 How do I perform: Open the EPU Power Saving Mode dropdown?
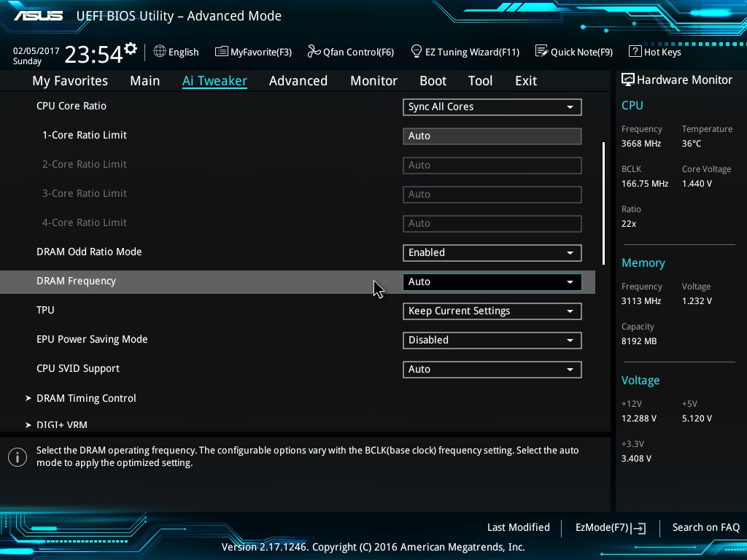click(492, 340)
